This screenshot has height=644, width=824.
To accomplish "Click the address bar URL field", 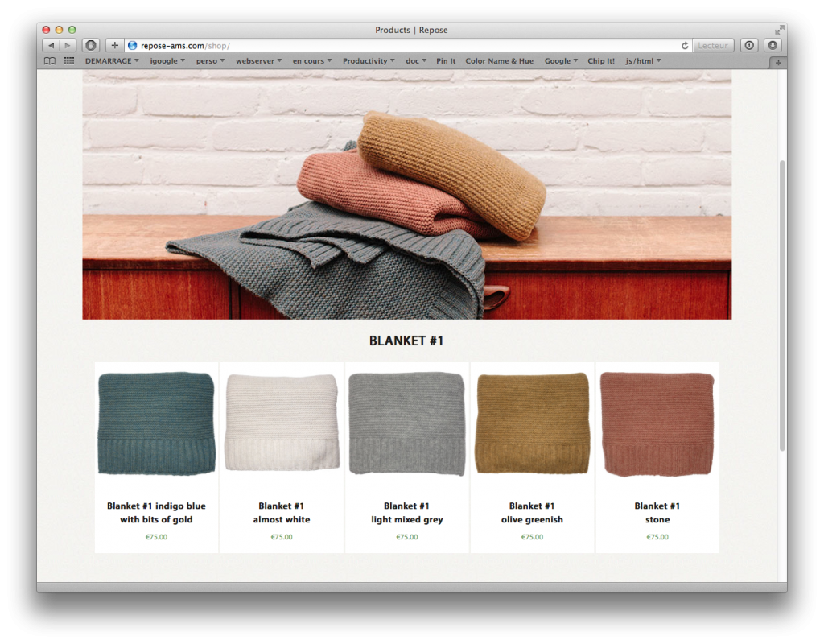I will [402, 46].
